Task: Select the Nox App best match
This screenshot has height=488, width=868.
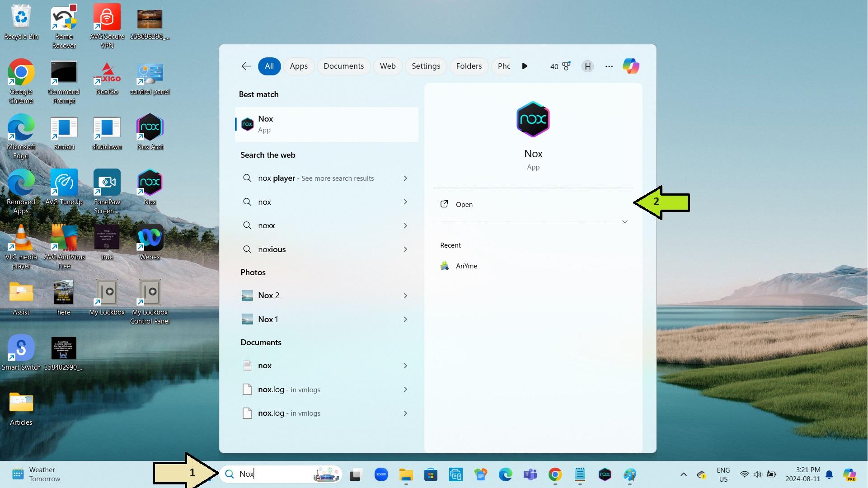Action: (x=326, y=124)
